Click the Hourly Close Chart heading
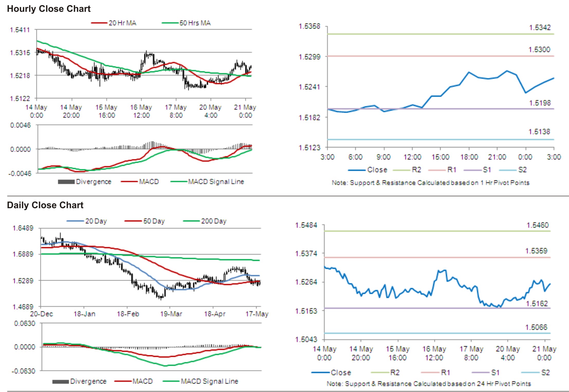 [49, 9]
